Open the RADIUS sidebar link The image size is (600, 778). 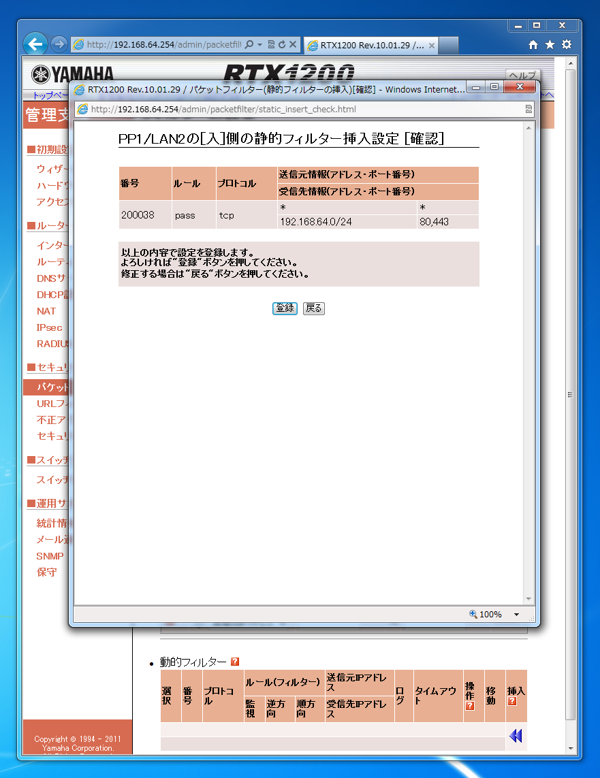[x=52, y=344]
